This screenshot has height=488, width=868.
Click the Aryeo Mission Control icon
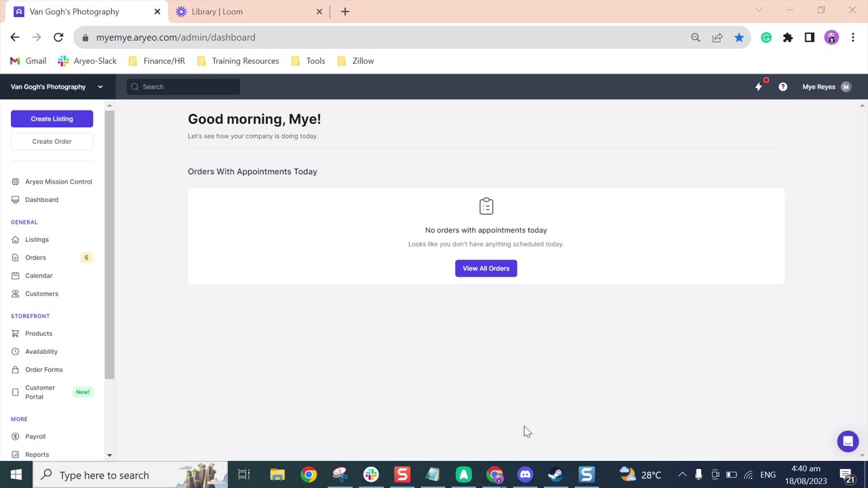tap(16, 182)
